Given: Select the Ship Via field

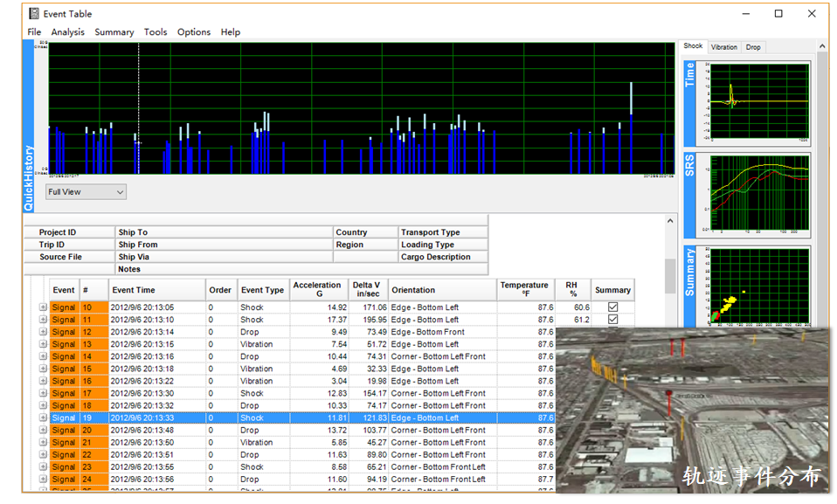Looking at the screenshot, I should 224,257.
